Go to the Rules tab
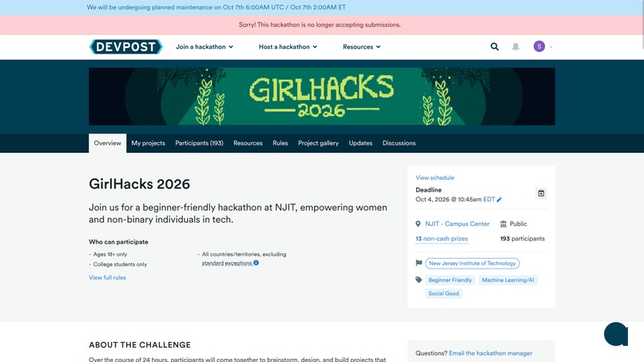The height and width of the screenshot is (362, 644). 280,143
